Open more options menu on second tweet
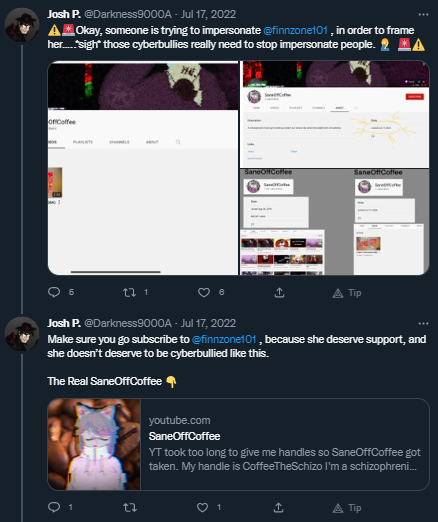438x522 pixels. pyautogui.click(x=423, y=323)
